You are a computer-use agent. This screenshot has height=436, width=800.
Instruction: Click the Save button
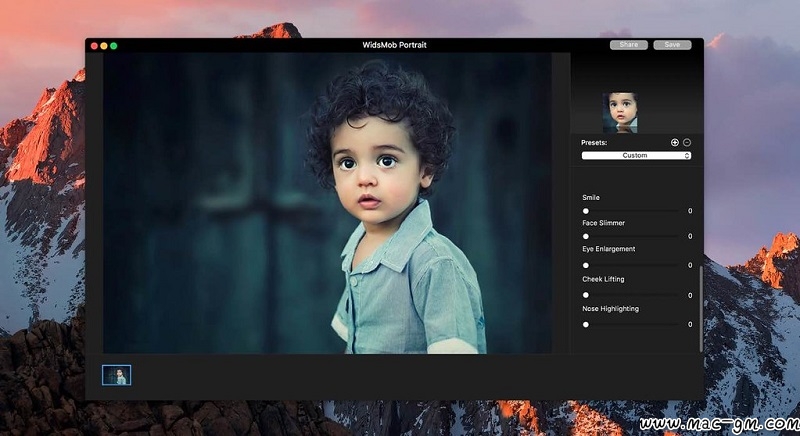pos(672,45)
